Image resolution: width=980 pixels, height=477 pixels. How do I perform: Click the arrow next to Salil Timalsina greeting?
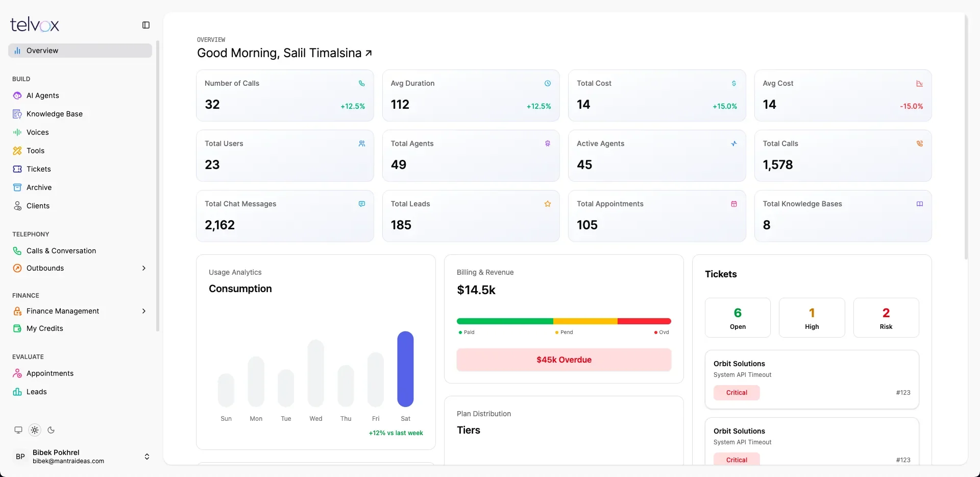[369, 53]
